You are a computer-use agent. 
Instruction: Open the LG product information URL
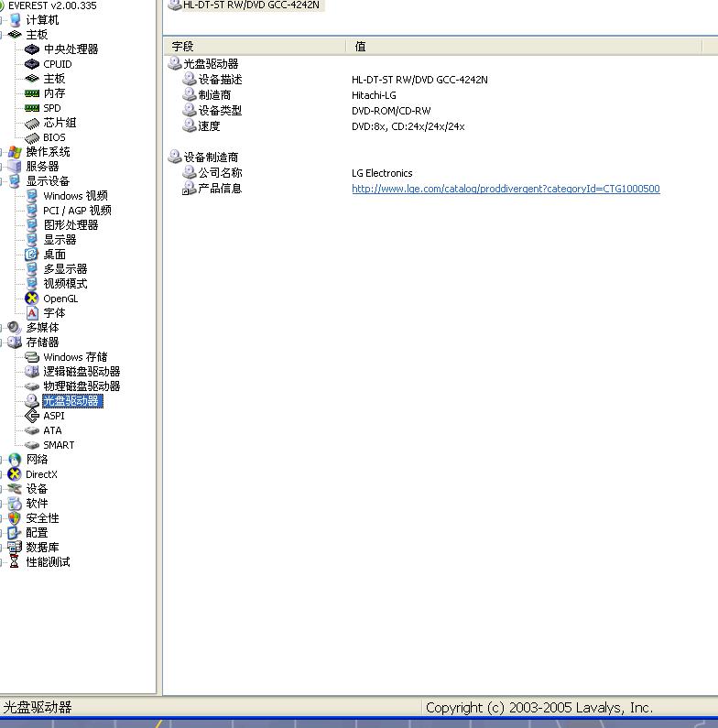(506, 189)
